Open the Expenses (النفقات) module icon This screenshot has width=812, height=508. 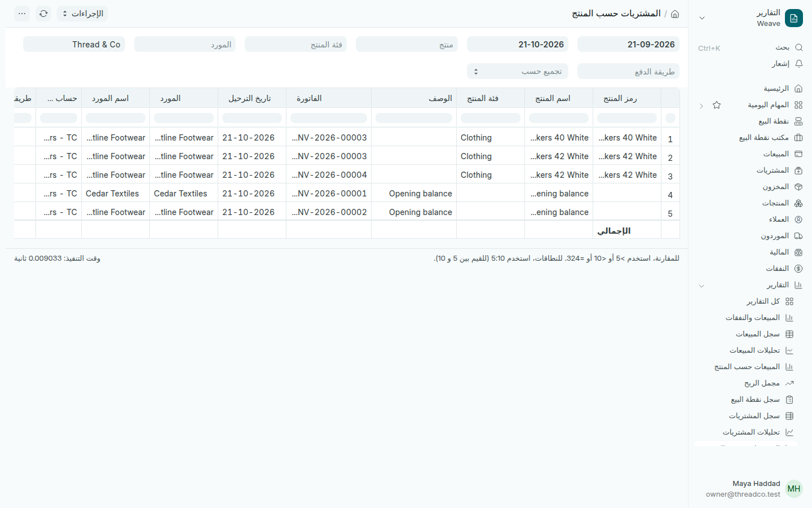pos(798,269)
